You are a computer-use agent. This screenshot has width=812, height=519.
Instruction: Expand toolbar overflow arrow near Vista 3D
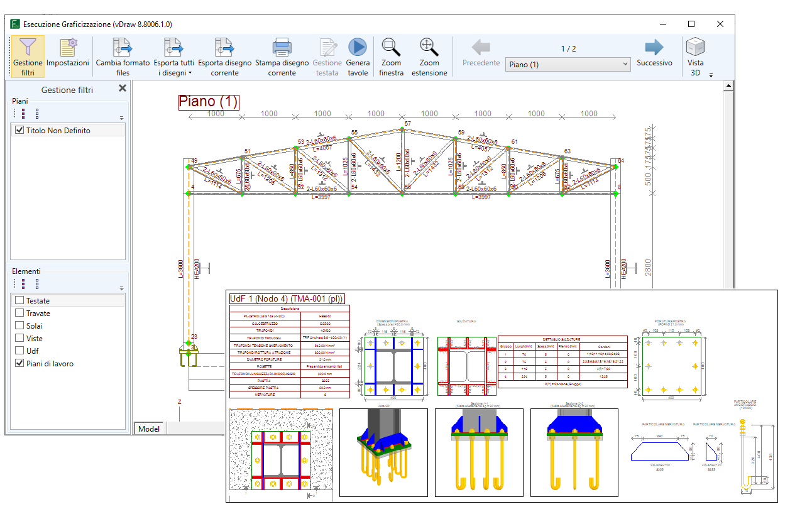pyautogui.click(x=711, y=75)
